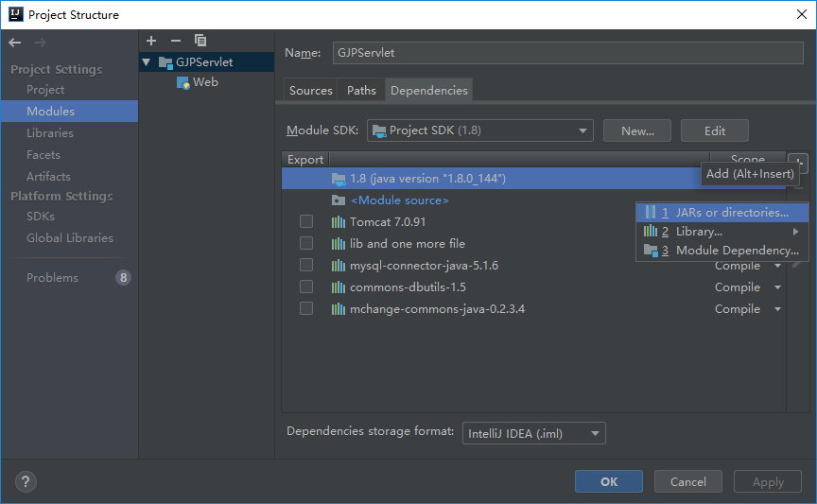The image size is (817, 504).
Task: Click the Edit SDK button
Action: point(714,130)
